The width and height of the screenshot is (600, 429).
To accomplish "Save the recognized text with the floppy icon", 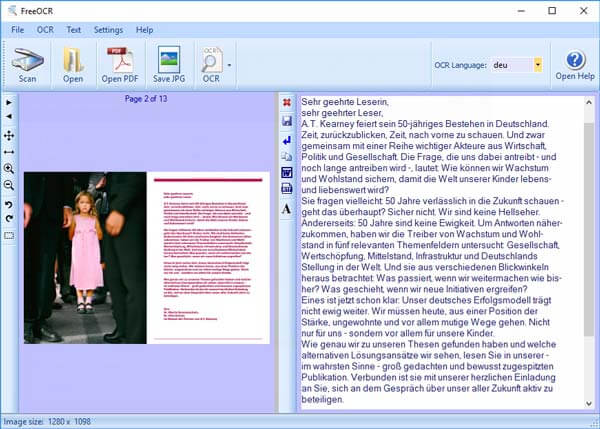I will point(287,120).
